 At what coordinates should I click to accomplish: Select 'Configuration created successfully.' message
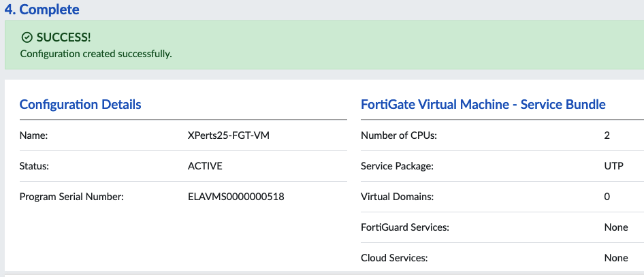[96, 54]
